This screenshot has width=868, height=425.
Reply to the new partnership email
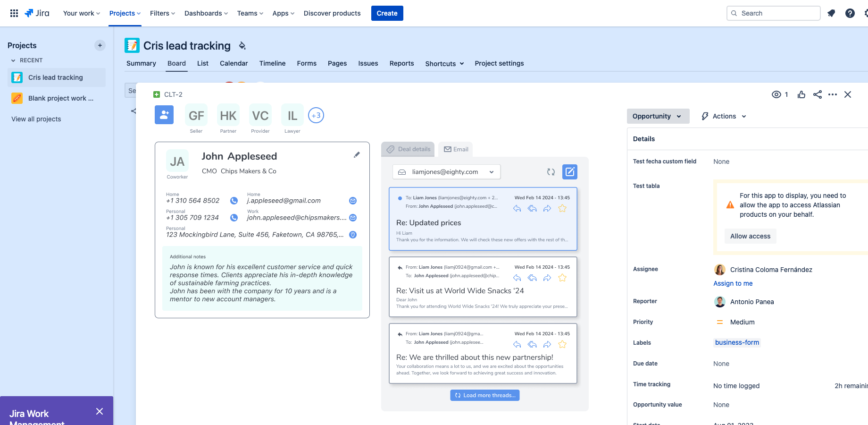point(517,344)
